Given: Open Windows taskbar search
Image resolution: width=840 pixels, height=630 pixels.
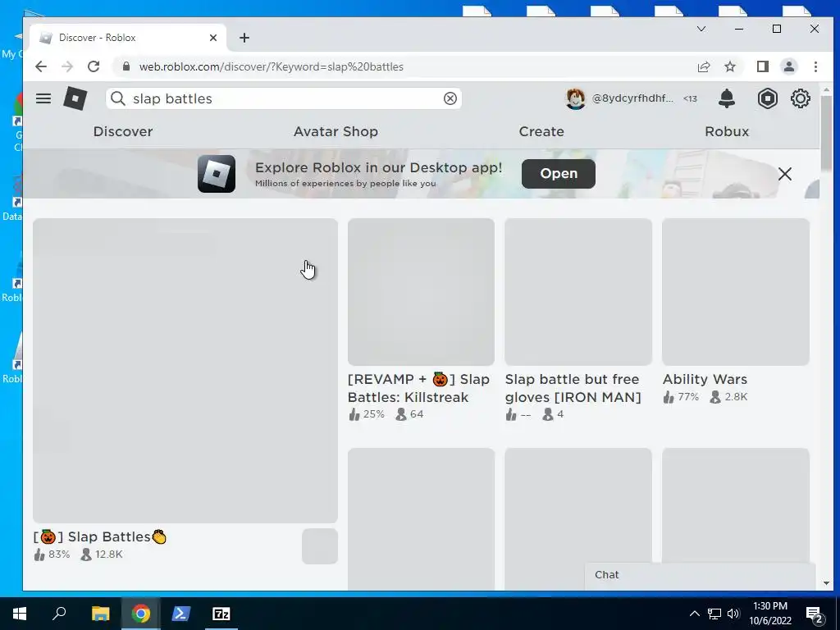Looking at the screenshot, I should [x=59, y=614].
